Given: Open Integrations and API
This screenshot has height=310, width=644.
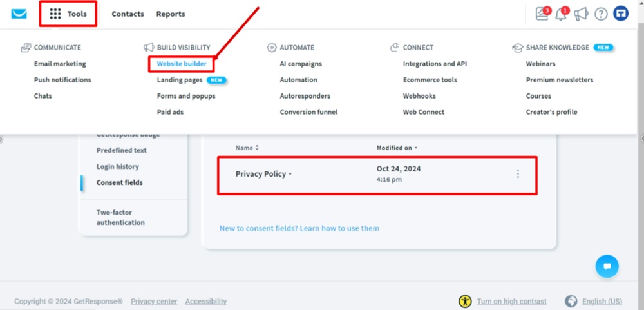Looking at the screenshot, I should pyautogui.click(x=435, y=64).
